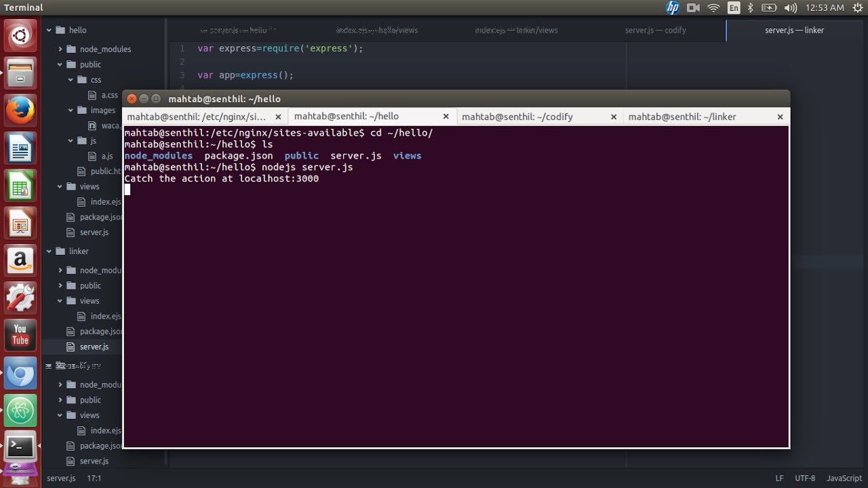Launch Chromium browser from the launcher
The image size is (868, 488).
pos(20,373)
